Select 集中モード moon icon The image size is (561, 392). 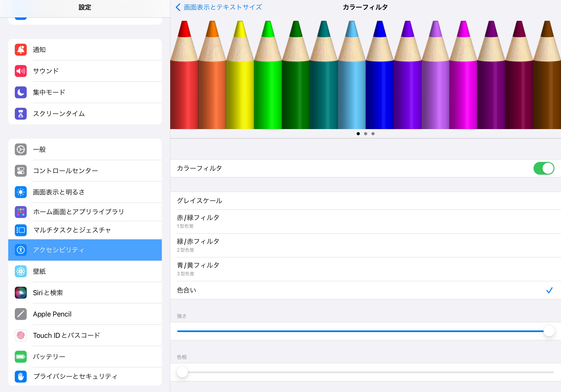(21, 92)
